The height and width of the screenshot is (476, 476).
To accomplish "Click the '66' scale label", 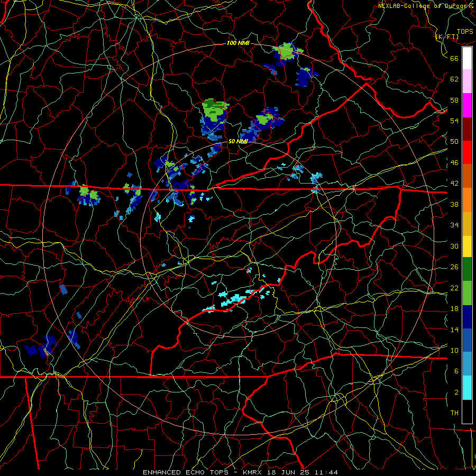I will 454,58.
